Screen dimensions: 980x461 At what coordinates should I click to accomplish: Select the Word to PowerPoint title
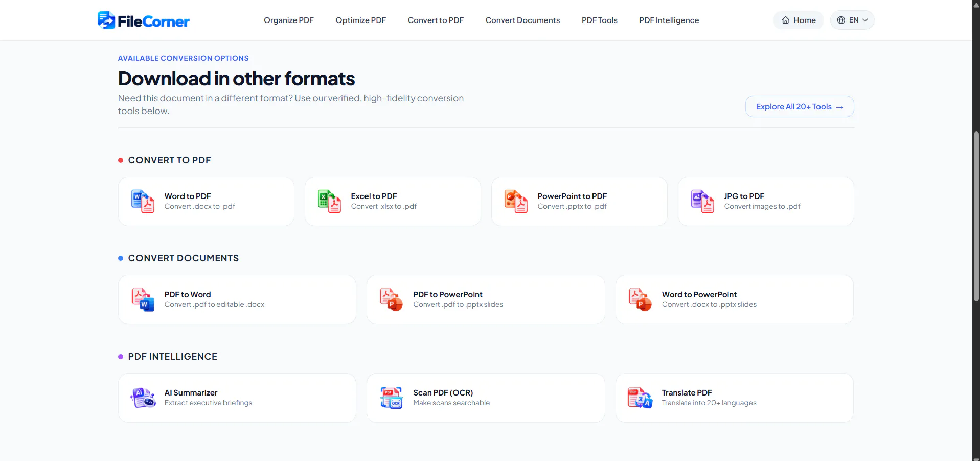(x=699, y=294)
